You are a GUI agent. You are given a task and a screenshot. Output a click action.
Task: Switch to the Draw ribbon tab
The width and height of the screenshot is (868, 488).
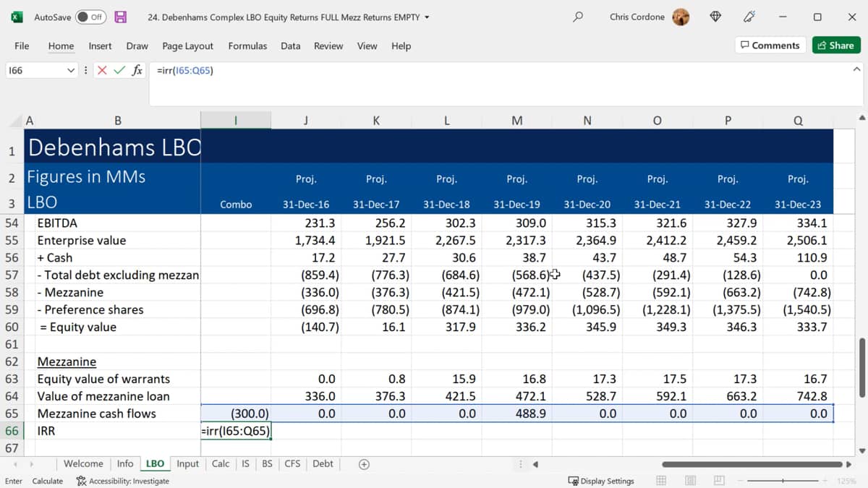137,46
